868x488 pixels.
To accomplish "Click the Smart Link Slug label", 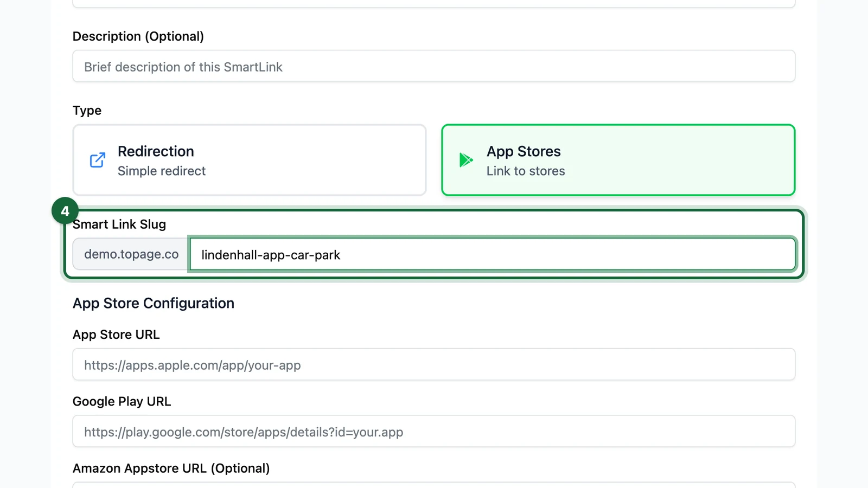I will tap(119, 224).
